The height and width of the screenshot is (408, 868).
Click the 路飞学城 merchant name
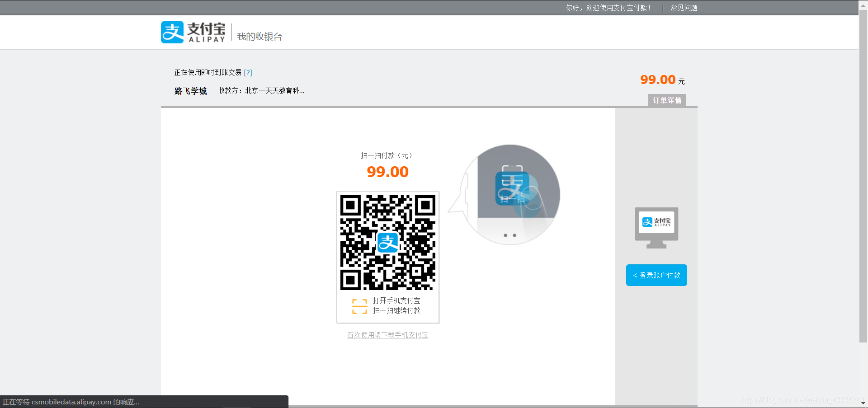[x=190, y=91]
